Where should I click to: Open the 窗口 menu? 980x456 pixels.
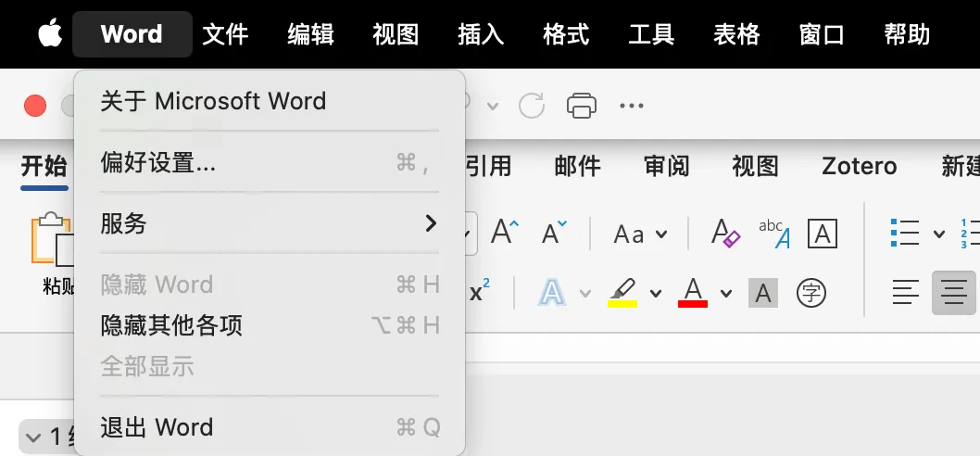point(822,33)
